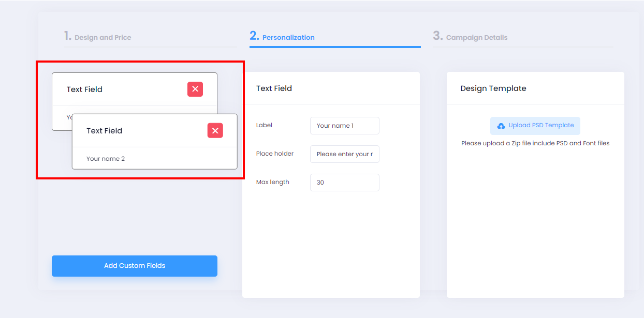Click the Place holder label text
This screenshot has width=644, height=318.
[x=275, y=154]
